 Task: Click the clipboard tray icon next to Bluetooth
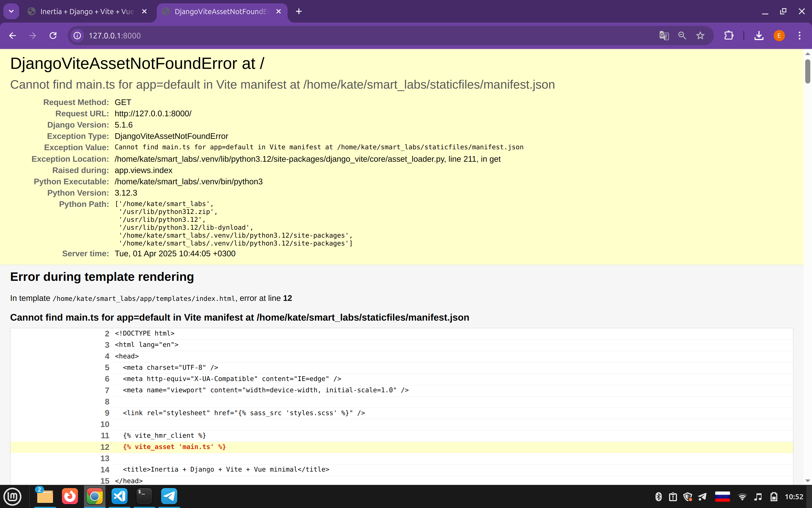pyautogui.click(x=673, y=497)
